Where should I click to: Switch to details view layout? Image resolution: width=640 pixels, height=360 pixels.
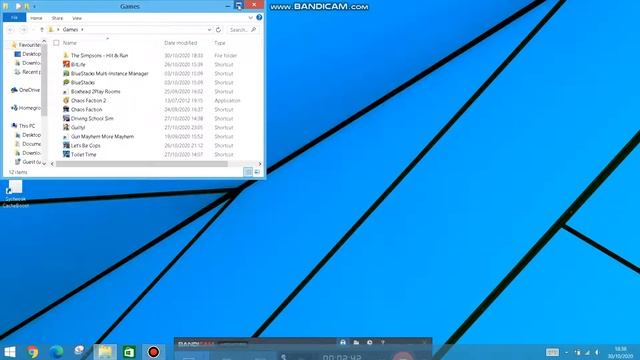click(x=248, y=172)
